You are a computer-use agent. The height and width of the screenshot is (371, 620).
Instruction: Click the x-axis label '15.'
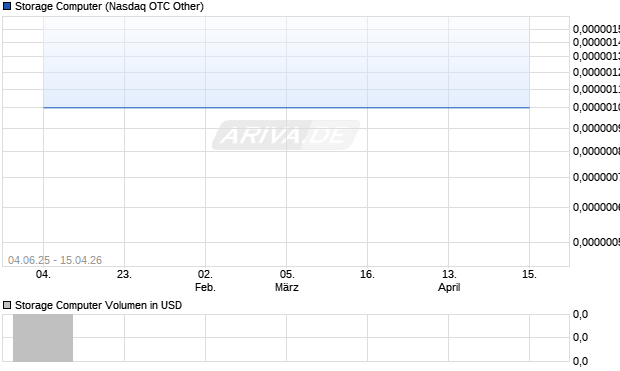click(x=529, y=274)
